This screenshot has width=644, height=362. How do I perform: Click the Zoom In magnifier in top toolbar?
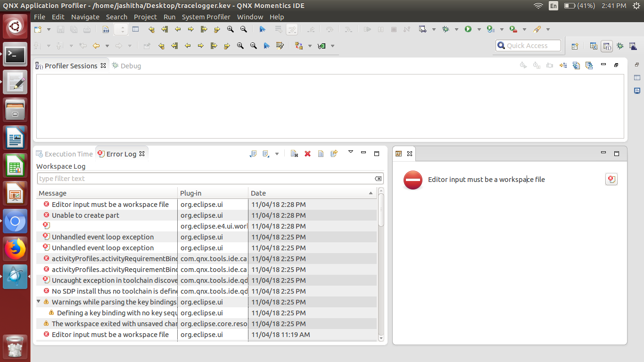230,29
